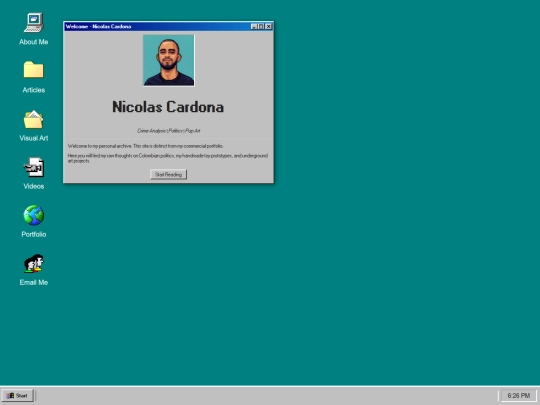Click the 6:26 PM taskbar clock

[518, 396]
